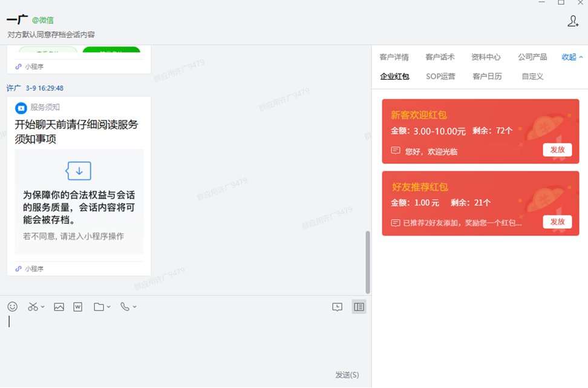Click the folder file icon
The width and height of the screenshot is (588, 388).
[99, 307]
